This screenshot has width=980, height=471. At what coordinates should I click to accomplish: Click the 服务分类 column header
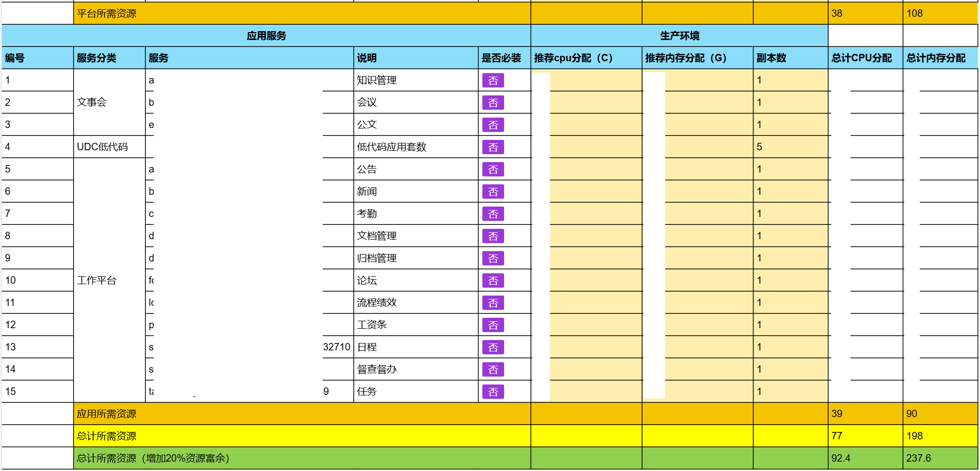[x=109, y=58]
